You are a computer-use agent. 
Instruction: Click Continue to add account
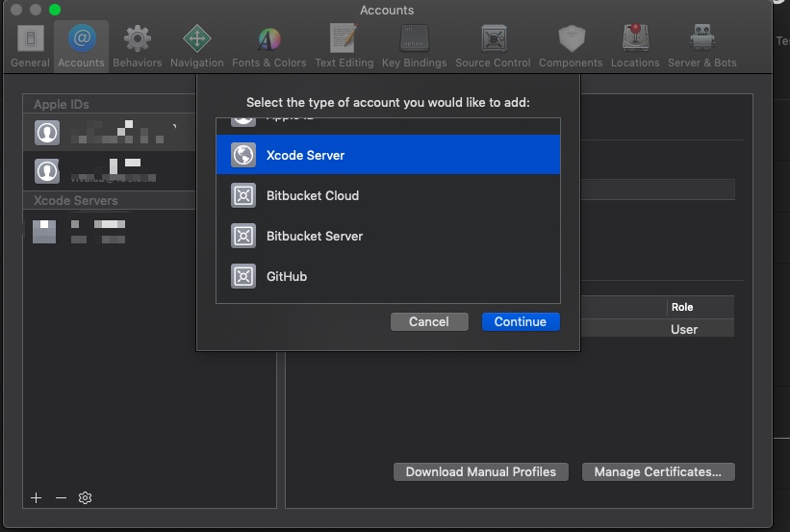[x=521, y=322]
